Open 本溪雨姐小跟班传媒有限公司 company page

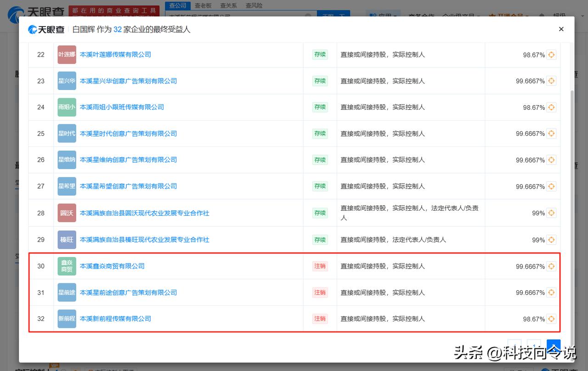click(x=122, y=107)
